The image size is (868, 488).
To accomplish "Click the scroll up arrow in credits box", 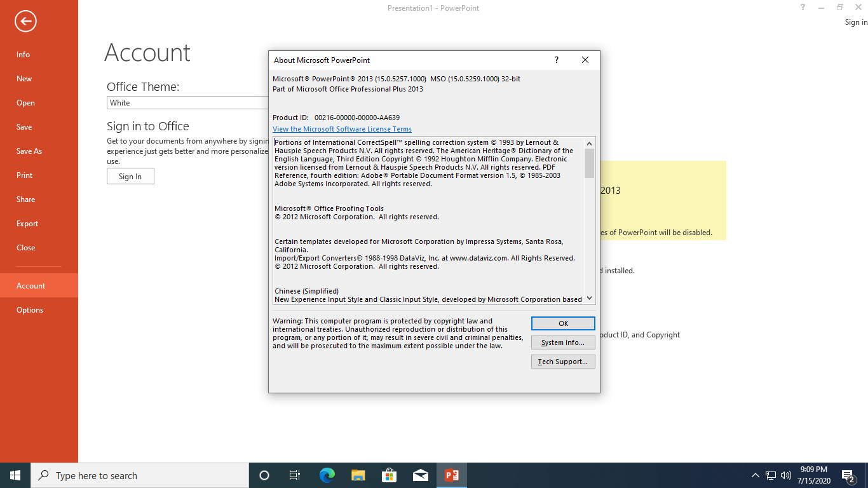I will 589,142.
